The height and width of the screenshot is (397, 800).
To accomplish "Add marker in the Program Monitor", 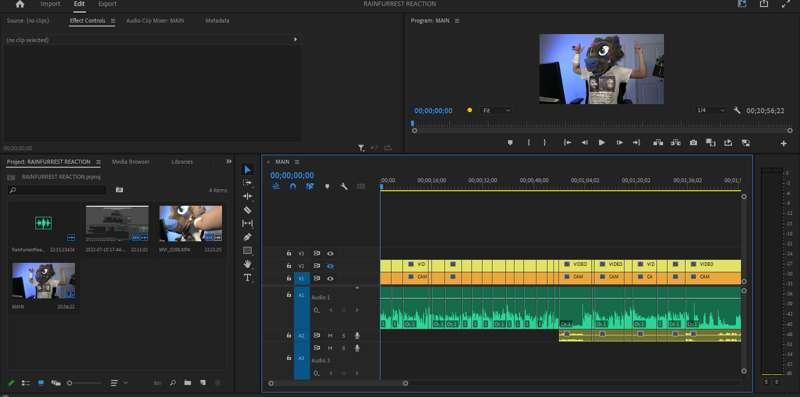I will 510,143.
